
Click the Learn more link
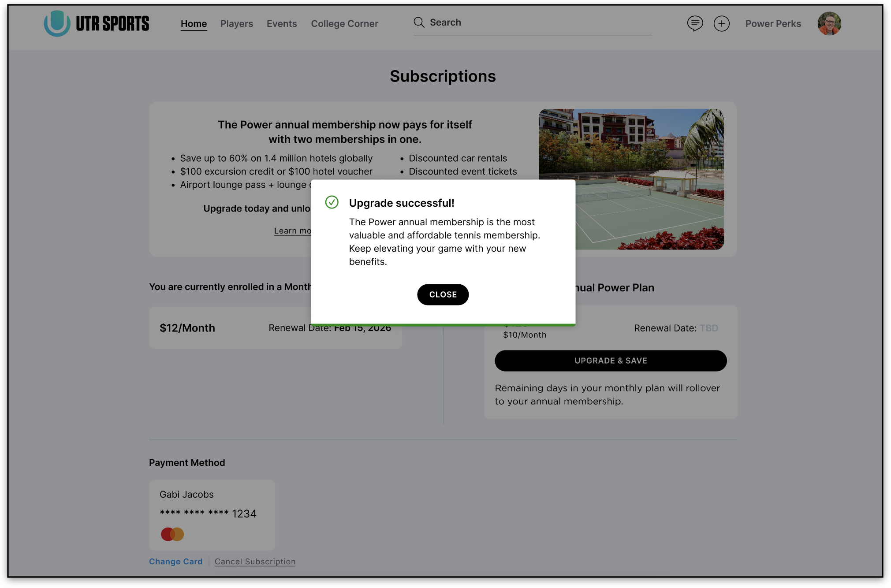292,231
